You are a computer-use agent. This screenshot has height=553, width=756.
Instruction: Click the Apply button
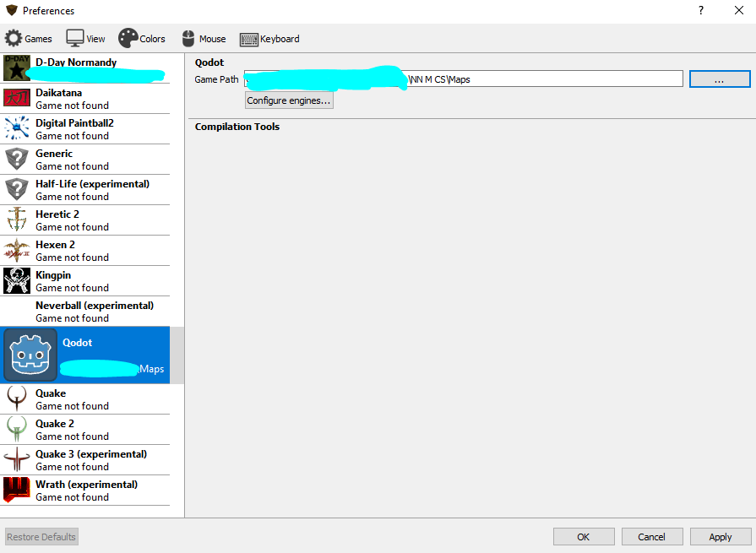point(721,537)
